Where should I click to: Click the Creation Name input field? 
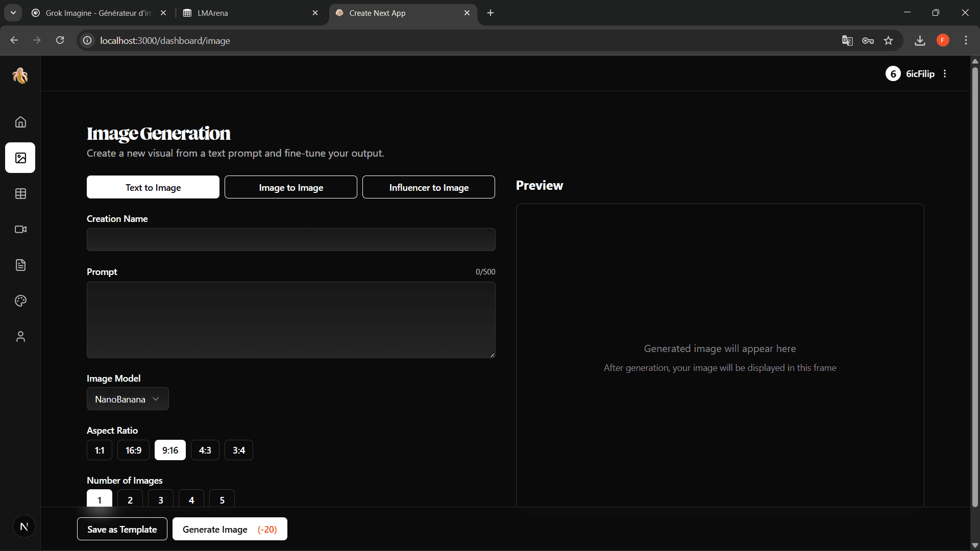click(291, 239)
